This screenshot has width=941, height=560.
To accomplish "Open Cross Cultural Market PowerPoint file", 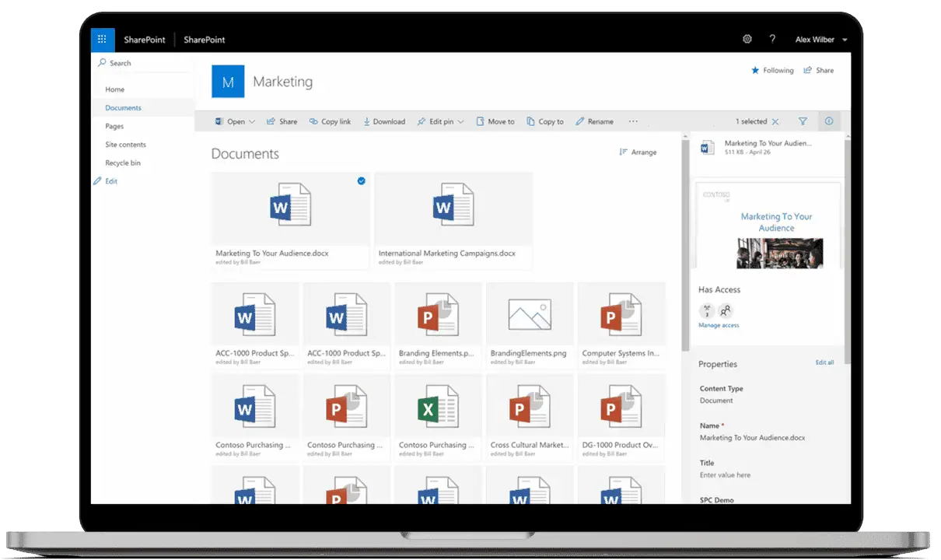I will 530,417.
